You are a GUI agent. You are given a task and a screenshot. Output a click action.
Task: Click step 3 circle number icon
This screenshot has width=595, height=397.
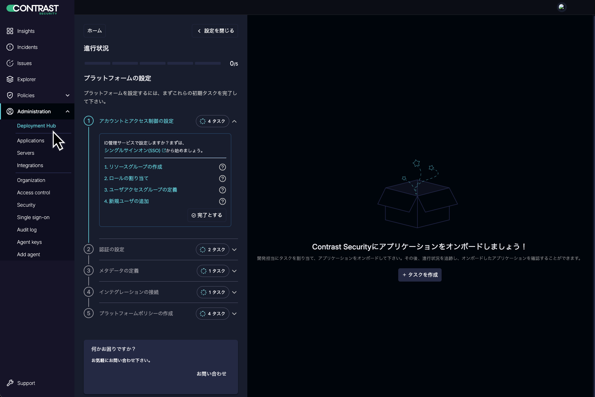point(88,271)
